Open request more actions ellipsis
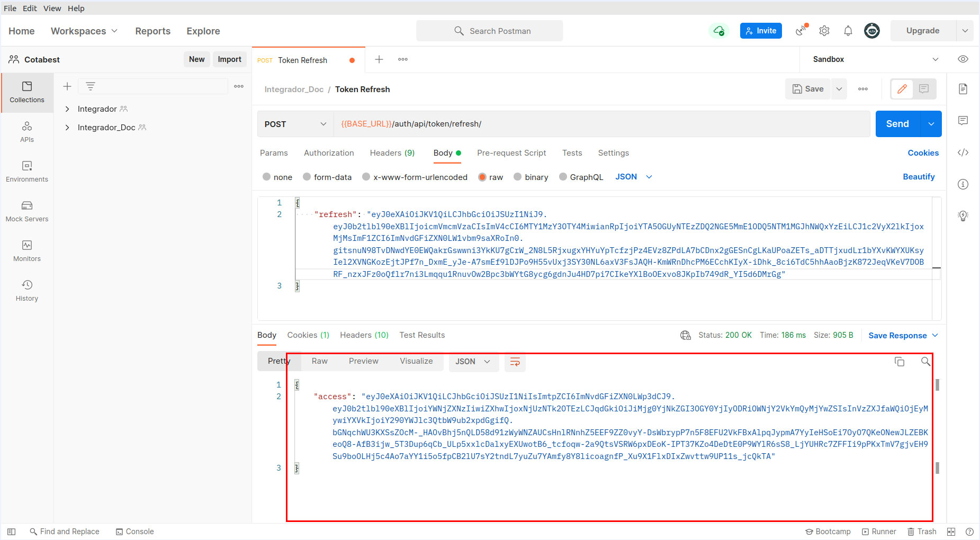The width and height of the screenshot is (980, 540). pyautogui.click(x=863, y=89)
